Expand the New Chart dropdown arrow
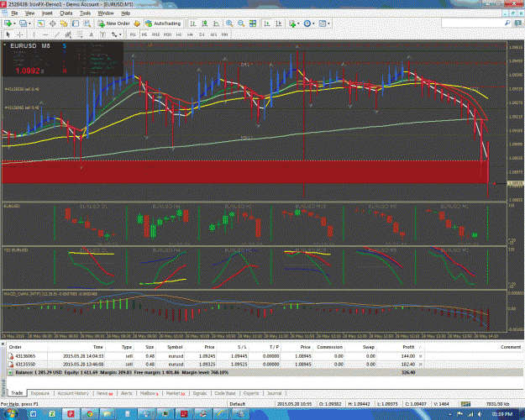The image size is (525, 420). tap(14, 24)
